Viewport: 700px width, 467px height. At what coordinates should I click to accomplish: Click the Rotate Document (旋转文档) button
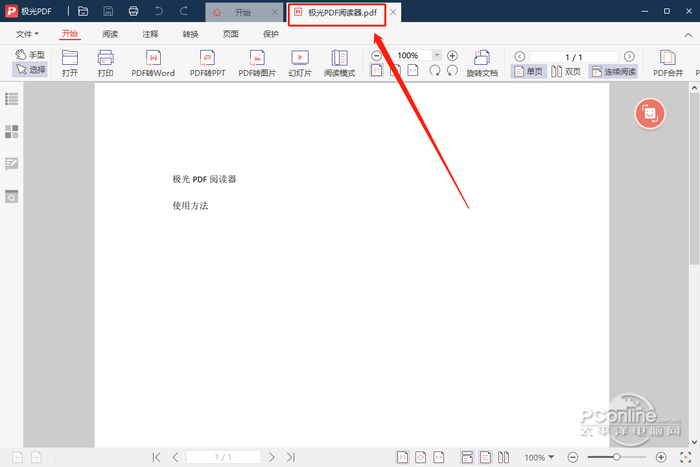(x=482, y=63)
